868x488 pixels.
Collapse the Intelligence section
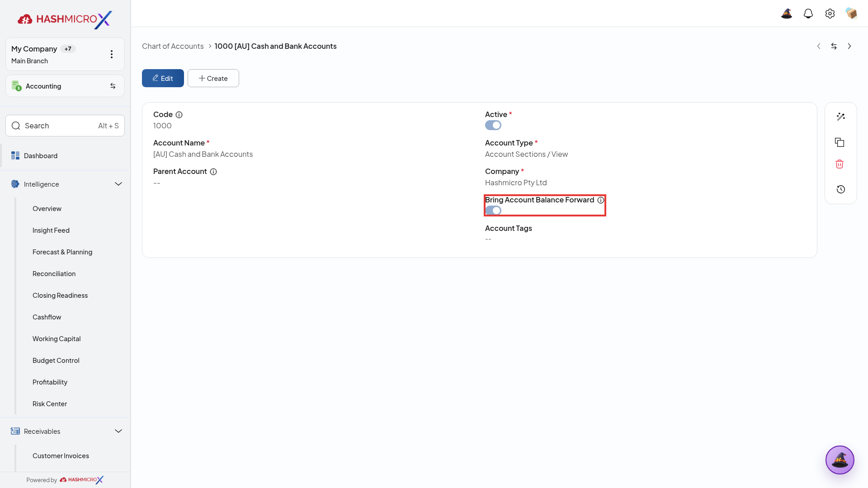tap(118, 184)
